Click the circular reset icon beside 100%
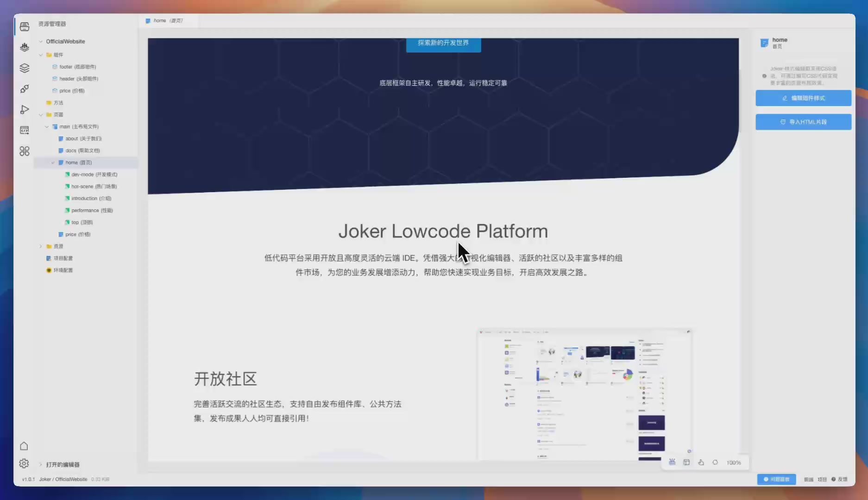The height and width of the screenshot is (500, 868). click(715, 462)
